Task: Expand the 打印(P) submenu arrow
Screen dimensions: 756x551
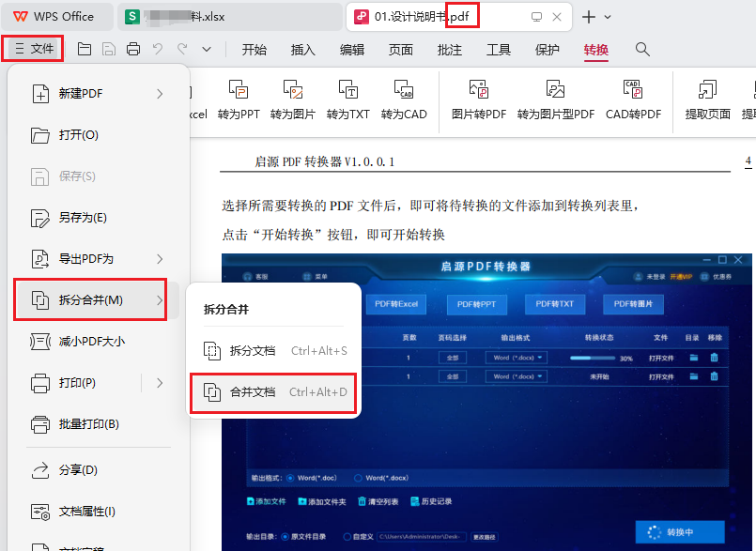Action: pos(160,383)
